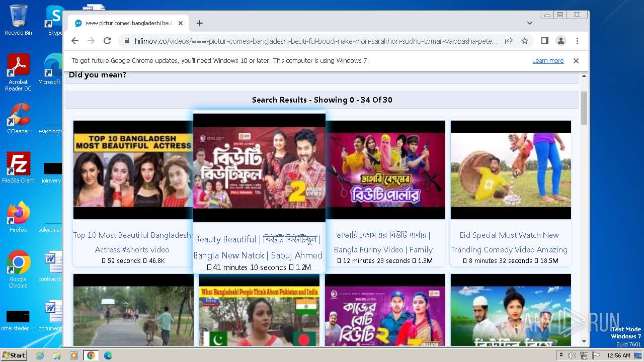This screenshot has height=362, width=644.
Task: Toggle the Chrome side panel icon
Action: point(544,41)
